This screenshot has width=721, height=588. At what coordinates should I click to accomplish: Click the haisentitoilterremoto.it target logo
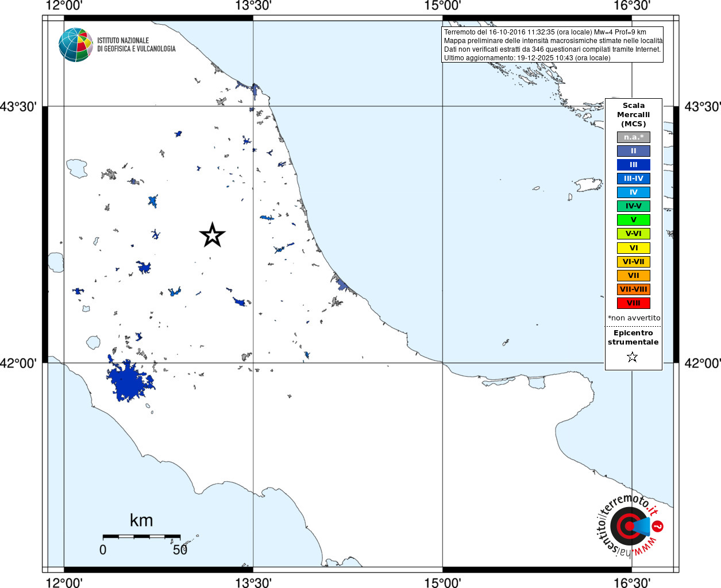(x=629, y=525)
